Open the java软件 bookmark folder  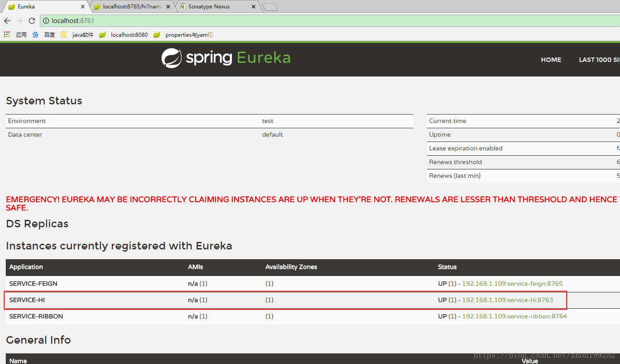[x=77, y=34]
